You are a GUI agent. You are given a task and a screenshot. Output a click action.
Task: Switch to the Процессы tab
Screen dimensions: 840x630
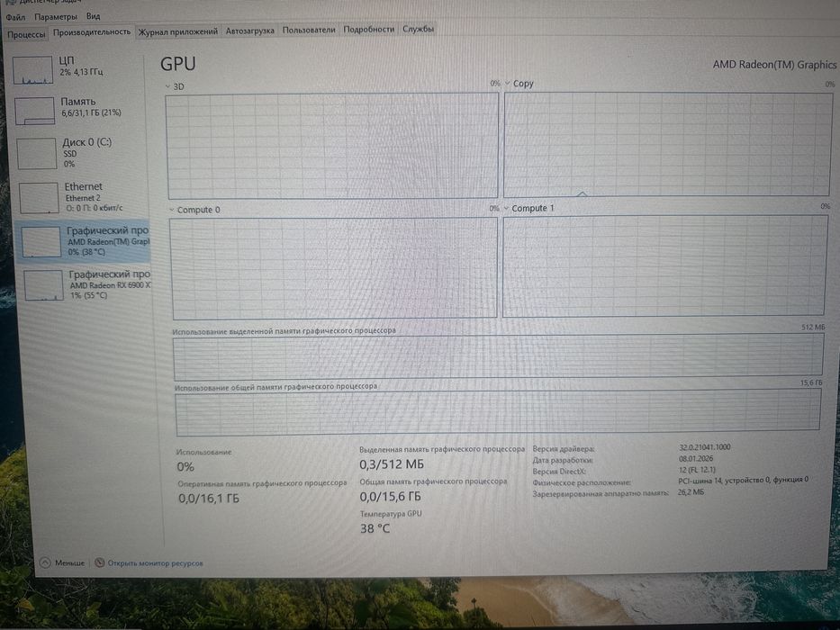coord(26,34)
